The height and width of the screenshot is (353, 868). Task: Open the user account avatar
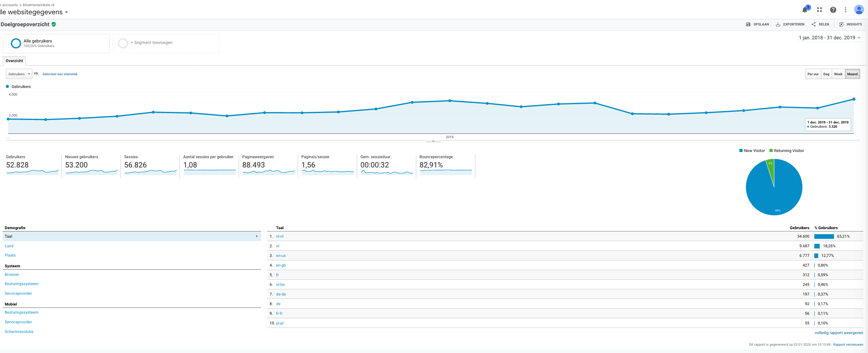[x=859, y=10]
